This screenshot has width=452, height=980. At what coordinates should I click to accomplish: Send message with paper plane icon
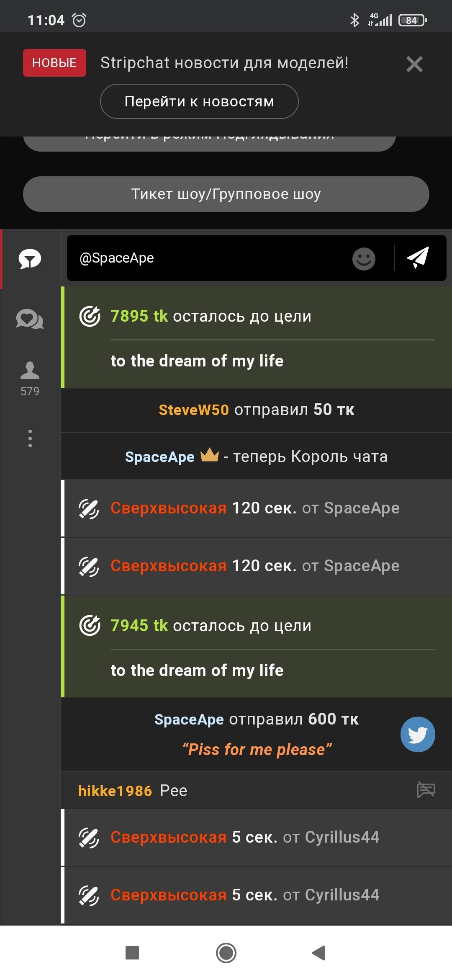(x=418, y=258)
